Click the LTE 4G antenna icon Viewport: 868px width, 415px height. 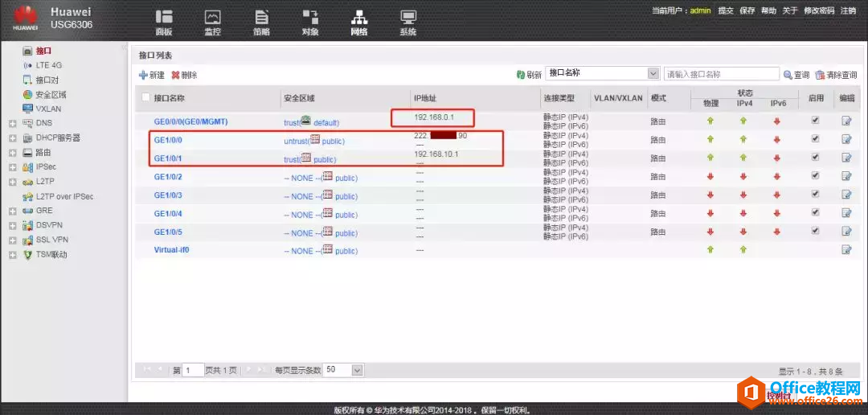[27, 65]
